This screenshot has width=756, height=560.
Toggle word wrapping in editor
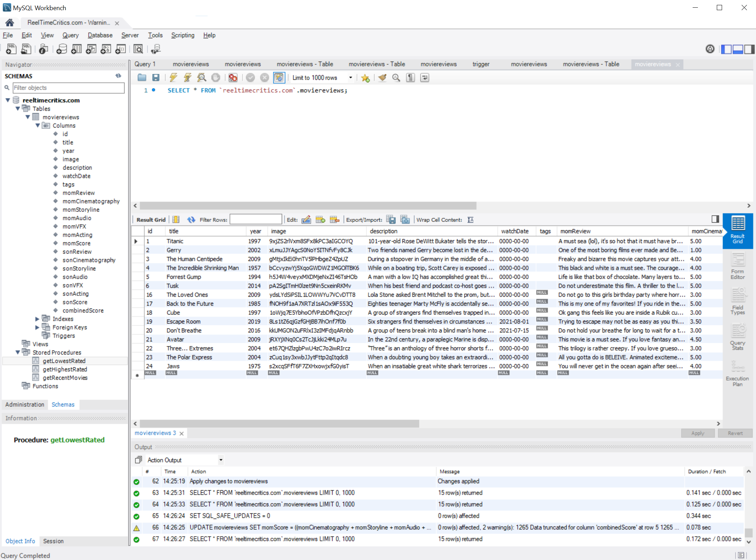(425, 78)
